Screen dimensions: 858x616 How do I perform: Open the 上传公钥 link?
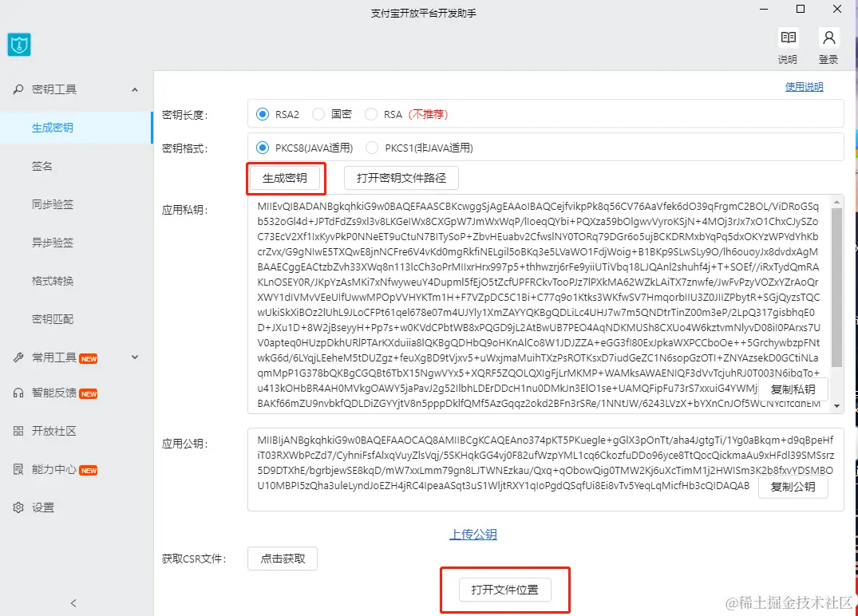pos(472,535)
